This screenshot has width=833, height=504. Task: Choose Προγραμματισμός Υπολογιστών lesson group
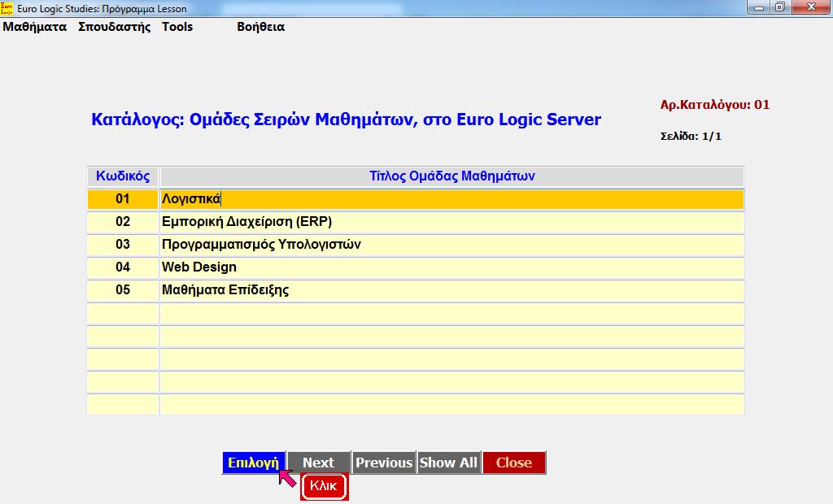[x=451, y=245]
